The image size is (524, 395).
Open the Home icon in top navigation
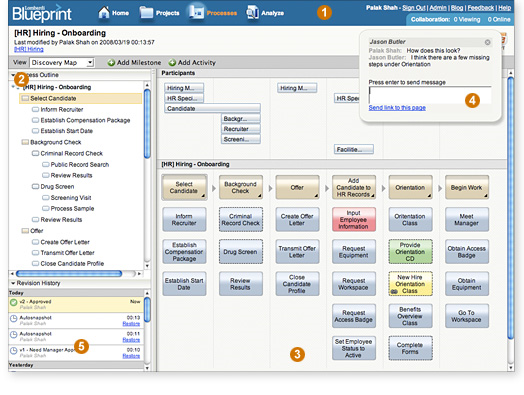[104, 13]
